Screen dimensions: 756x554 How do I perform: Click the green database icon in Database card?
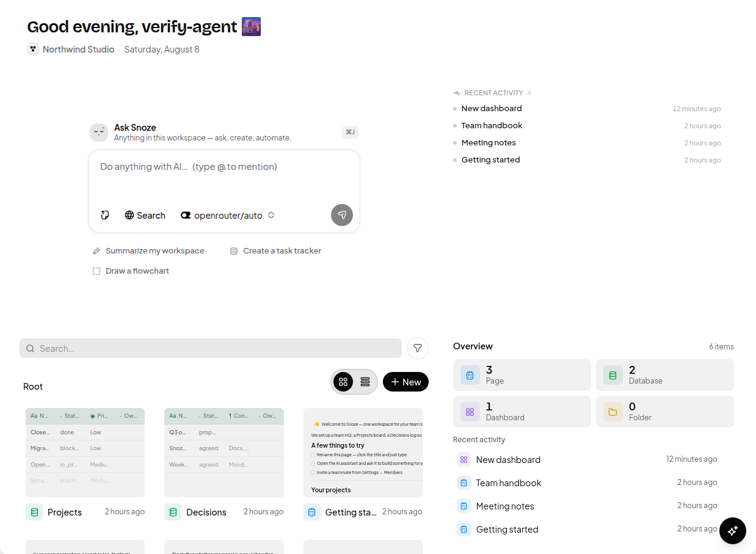[x=613, y=375]
